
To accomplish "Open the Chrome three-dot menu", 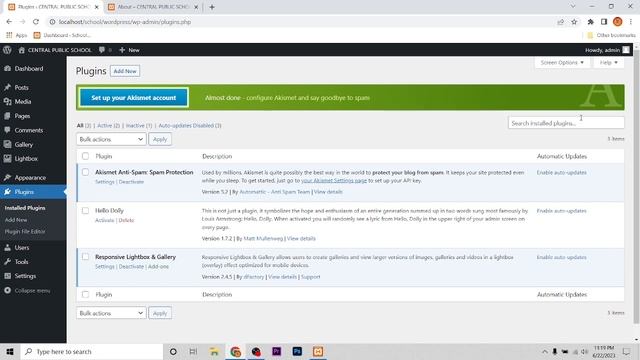I will 631,22.
